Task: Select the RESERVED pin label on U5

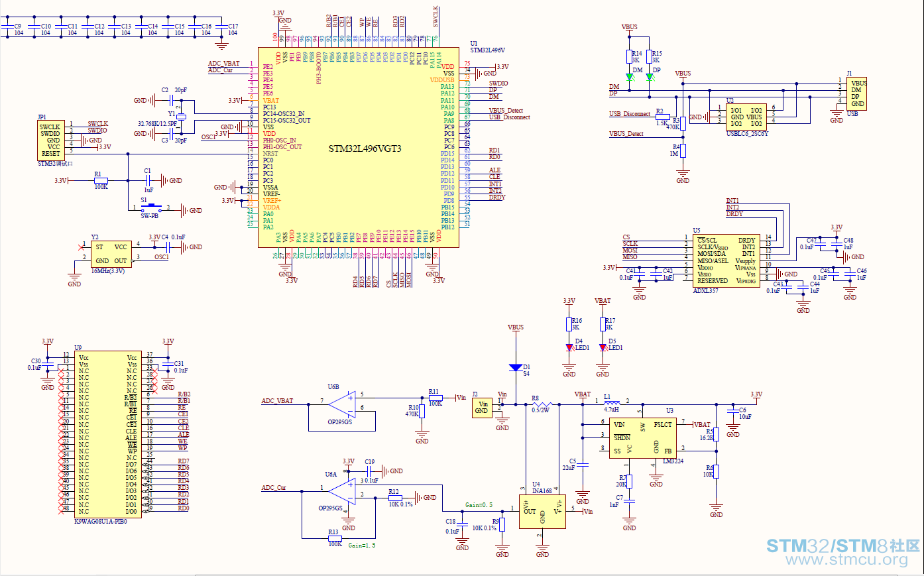Action: point(713,281)
